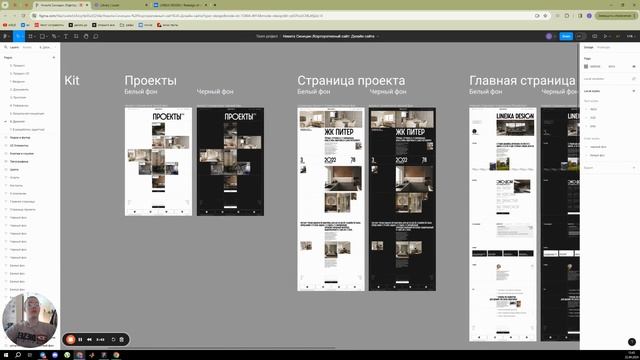Select black Страница проекта frame
The width and height of the screenshot is (640, 360).
point(402,199)
